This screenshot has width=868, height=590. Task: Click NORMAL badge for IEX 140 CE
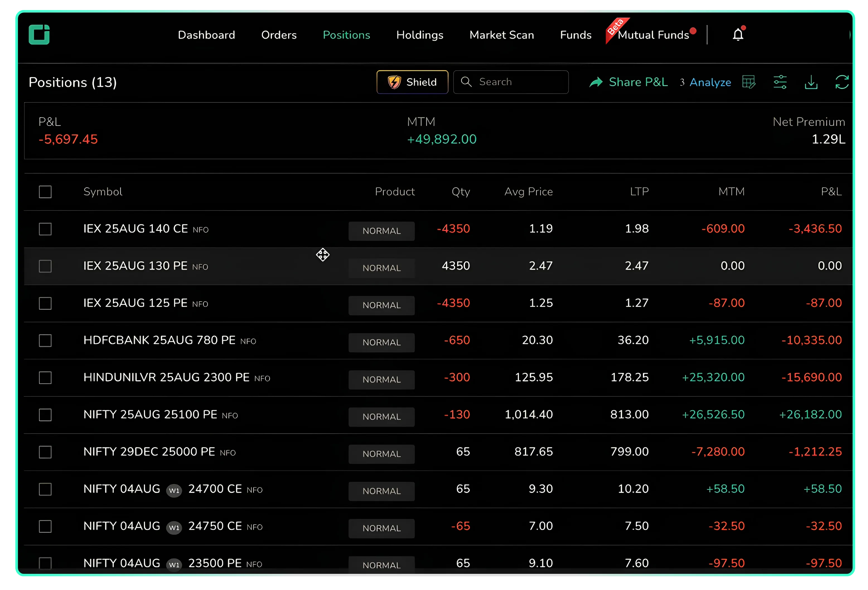381,231
